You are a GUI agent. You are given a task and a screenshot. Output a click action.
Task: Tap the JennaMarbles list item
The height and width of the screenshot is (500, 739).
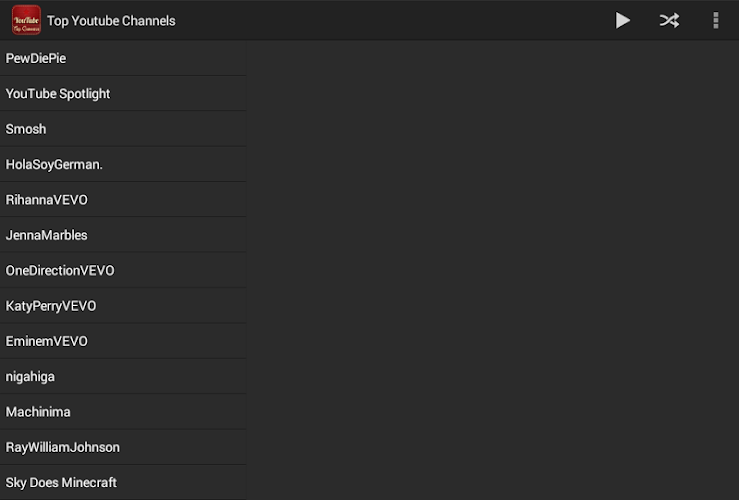122,235
